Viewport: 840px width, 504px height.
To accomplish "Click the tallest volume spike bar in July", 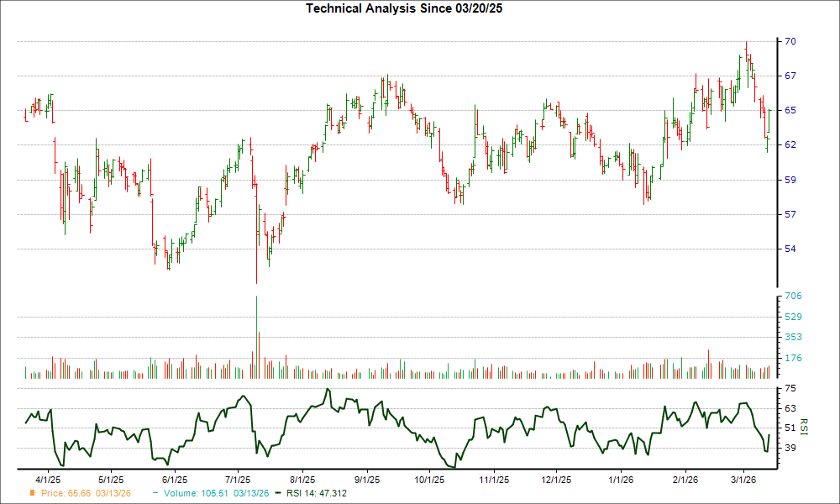I will click(256, 338).
